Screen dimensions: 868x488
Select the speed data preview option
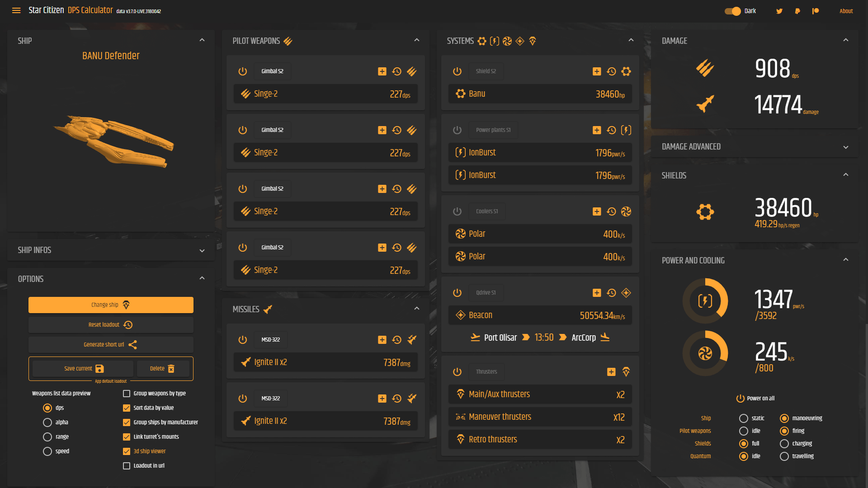[47, 451]
